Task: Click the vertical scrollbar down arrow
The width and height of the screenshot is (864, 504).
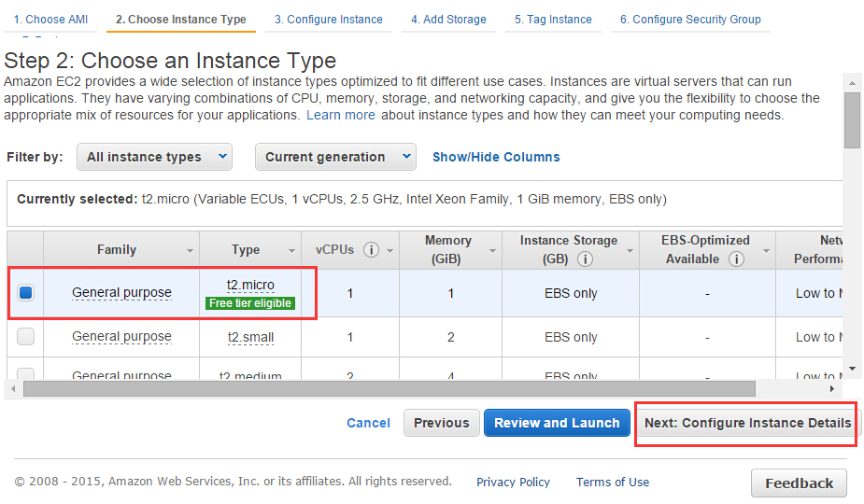Action: 852,369
